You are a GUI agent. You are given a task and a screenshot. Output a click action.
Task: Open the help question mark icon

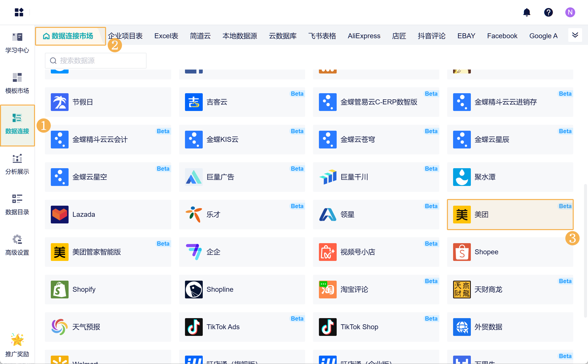(548, 12)
